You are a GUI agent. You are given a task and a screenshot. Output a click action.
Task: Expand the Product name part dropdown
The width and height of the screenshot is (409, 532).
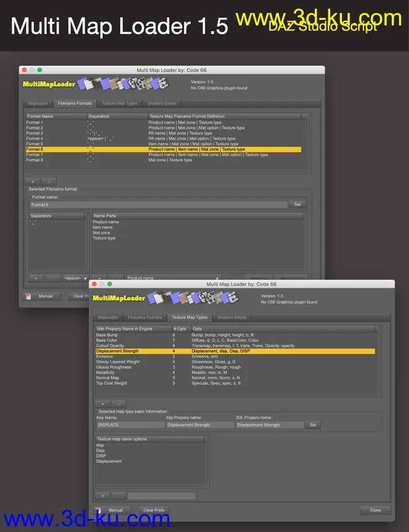click(x=172, y=278)
